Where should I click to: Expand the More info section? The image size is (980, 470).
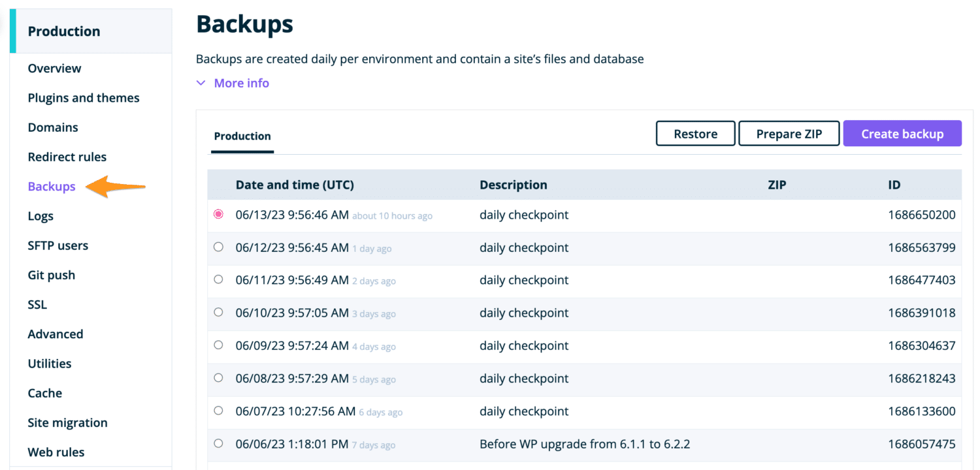pos(233,83)
